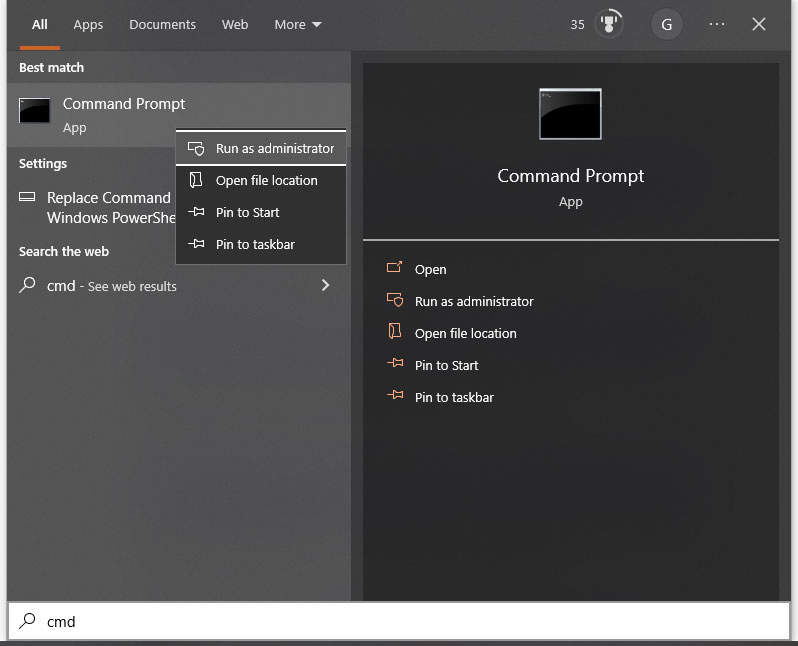Click the search box magnifier icon
Screen dimensions: 798x646
[x=27, y=620]
